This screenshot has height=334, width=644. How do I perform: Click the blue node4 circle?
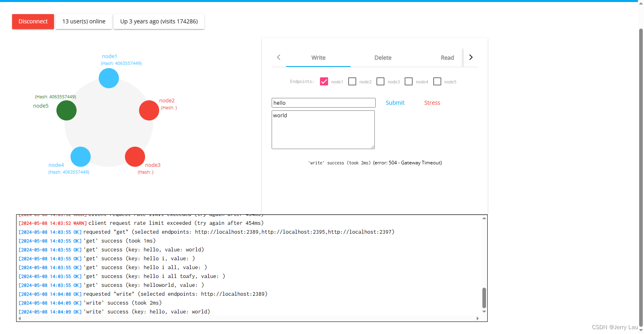81,157
